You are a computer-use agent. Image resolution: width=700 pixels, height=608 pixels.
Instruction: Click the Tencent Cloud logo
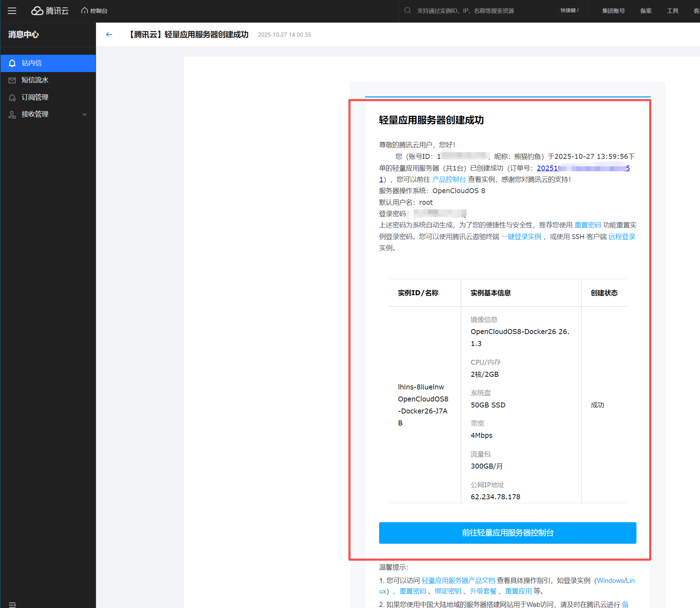[50, 11]
